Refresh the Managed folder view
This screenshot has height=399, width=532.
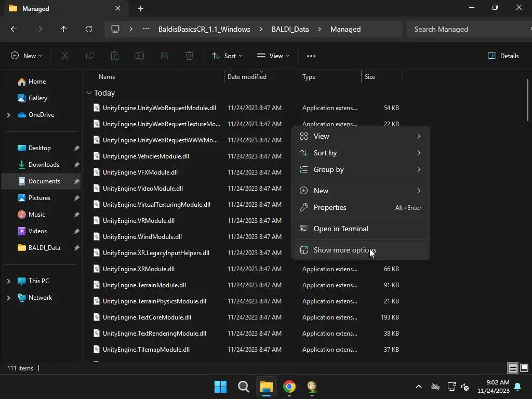coord(89,29)
